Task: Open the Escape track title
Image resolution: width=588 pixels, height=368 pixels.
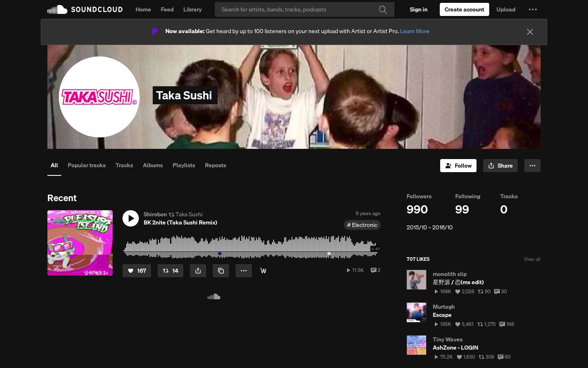Action: [x=442, y=315]
